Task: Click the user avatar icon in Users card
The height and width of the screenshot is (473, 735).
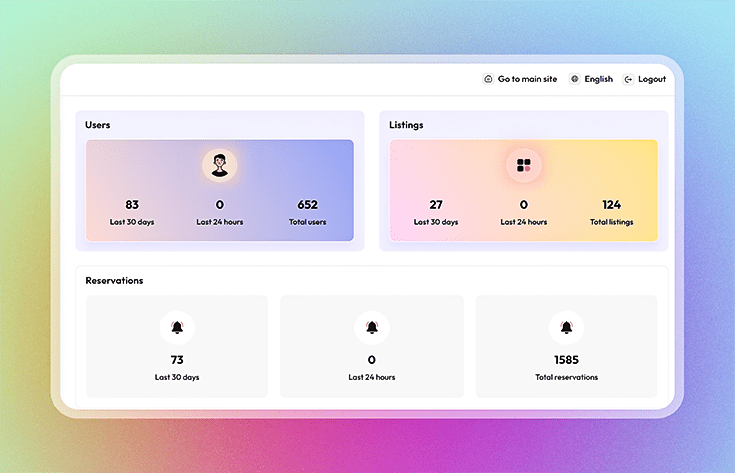Action: [219, 165]
